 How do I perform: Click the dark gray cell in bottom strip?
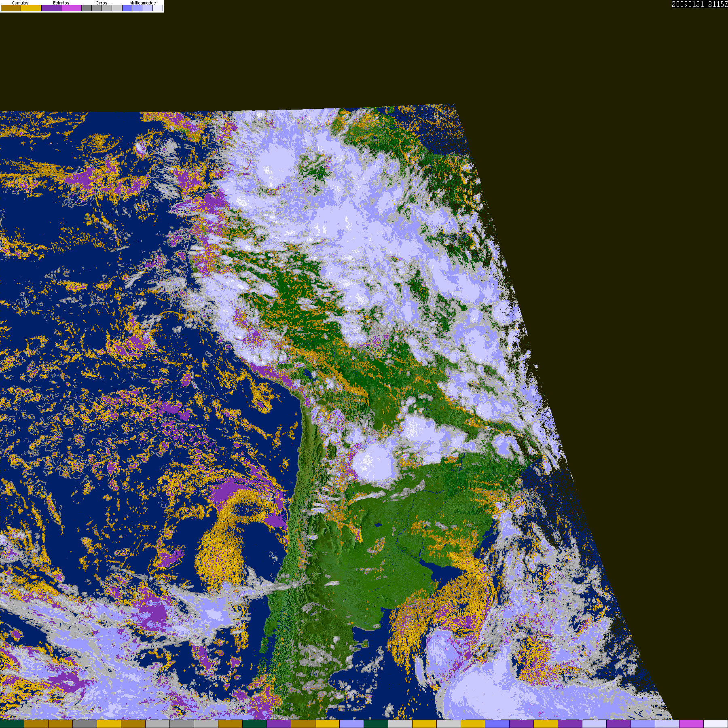[x=85, y=724]
